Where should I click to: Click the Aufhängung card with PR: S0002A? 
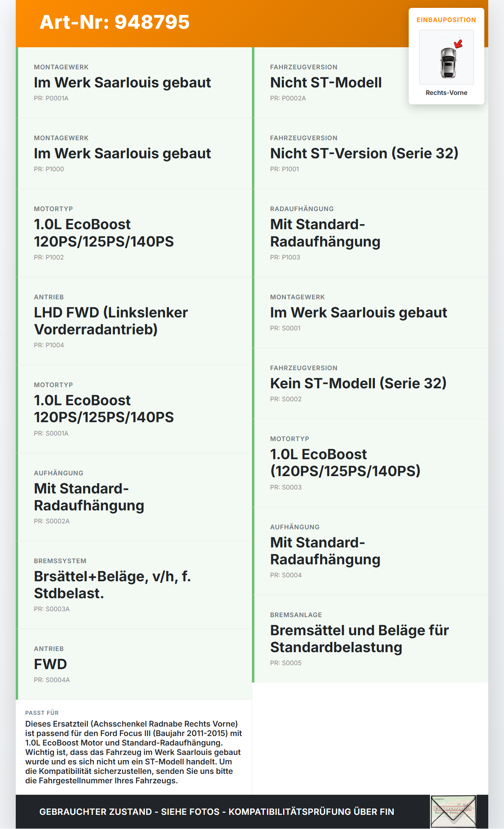134,497
